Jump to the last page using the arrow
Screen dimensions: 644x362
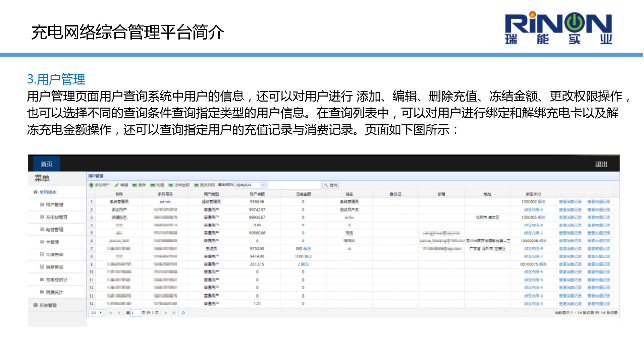pos(174,313)
